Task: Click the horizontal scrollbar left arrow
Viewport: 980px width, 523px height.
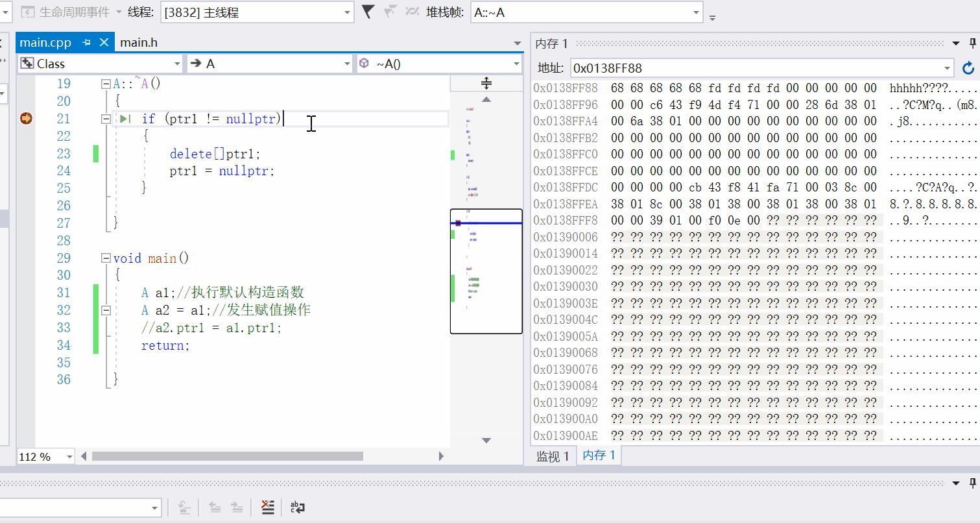Action: pyautogui.click(x=84, y=456)
